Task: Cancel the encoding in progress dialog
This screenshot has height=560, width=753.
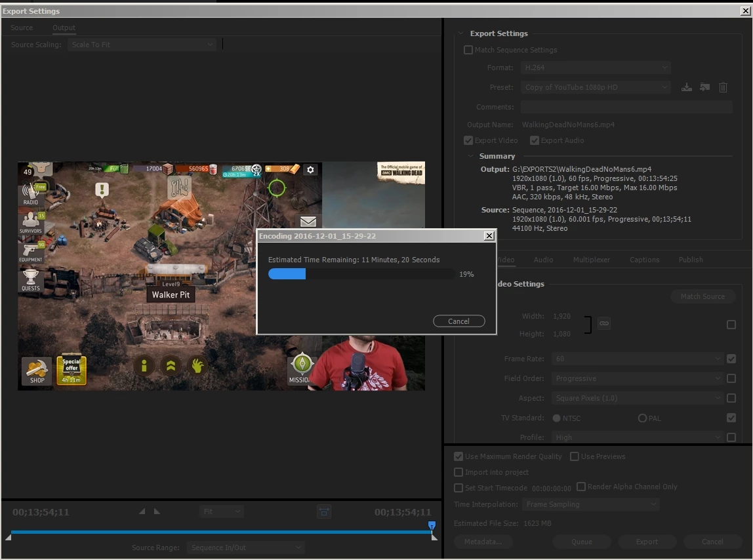Action: pos(459,321)
